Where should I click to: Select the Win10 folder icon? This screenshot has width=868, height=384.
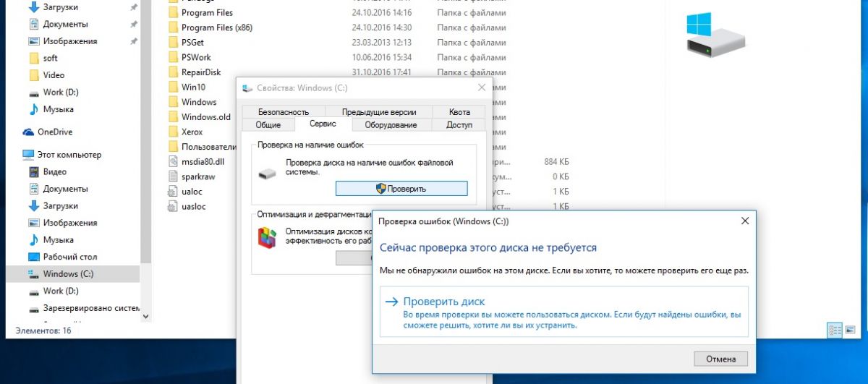point(173,87)
